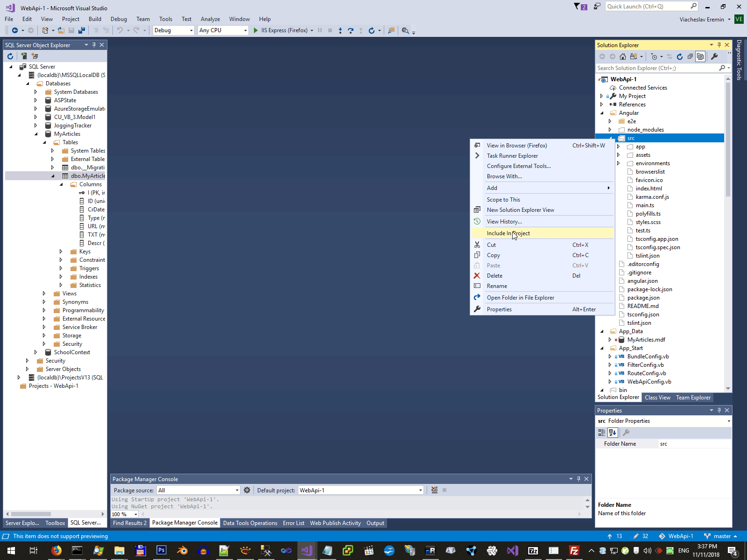Open the Debug configuration dropdown
747x560 pixels.
[x=173, y=30]
